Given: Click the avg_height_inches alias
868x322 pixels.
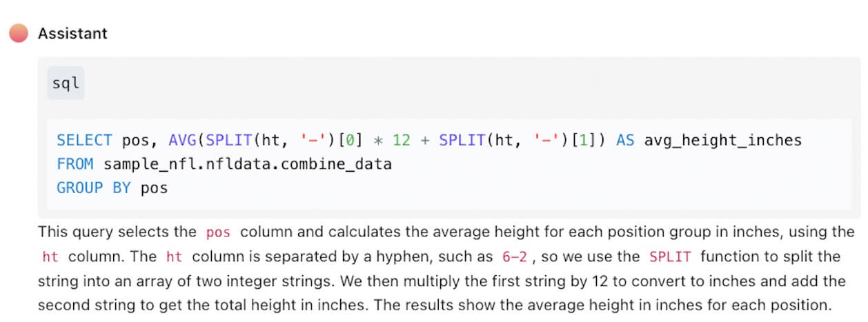Looking at the screenshot, I should (x=722, y=141).
